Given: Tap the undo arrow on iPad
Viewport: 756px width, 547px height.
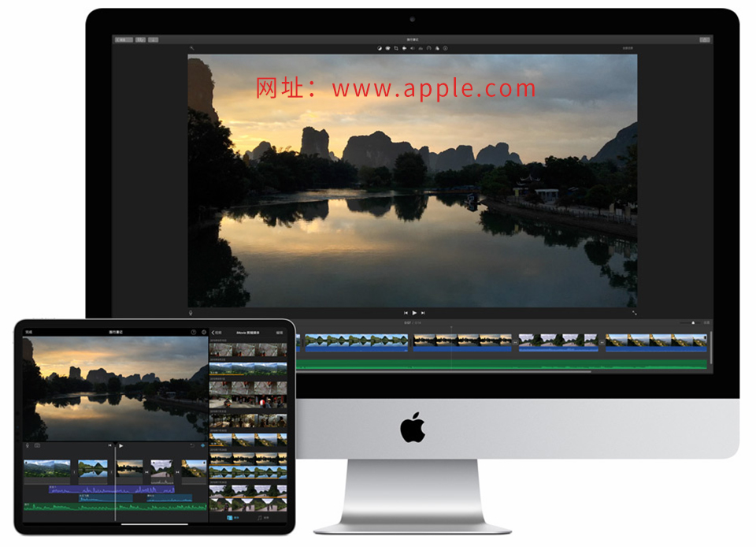Looking at the screenshot, I should pos(192,445).
